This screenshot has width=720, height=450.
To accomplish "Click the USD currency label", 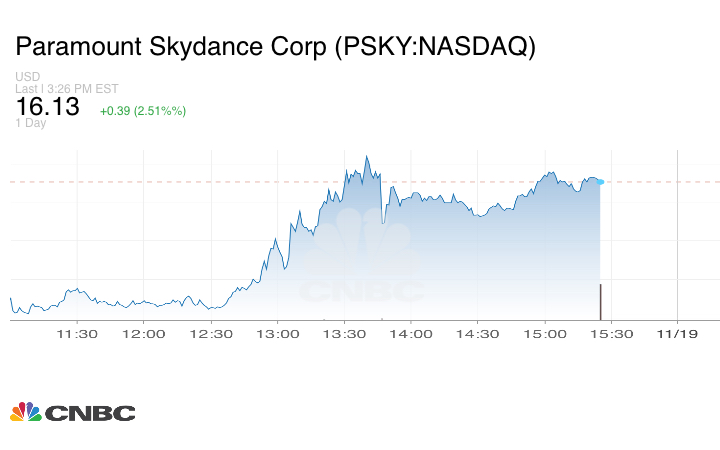I will click(x=27, y=77).
